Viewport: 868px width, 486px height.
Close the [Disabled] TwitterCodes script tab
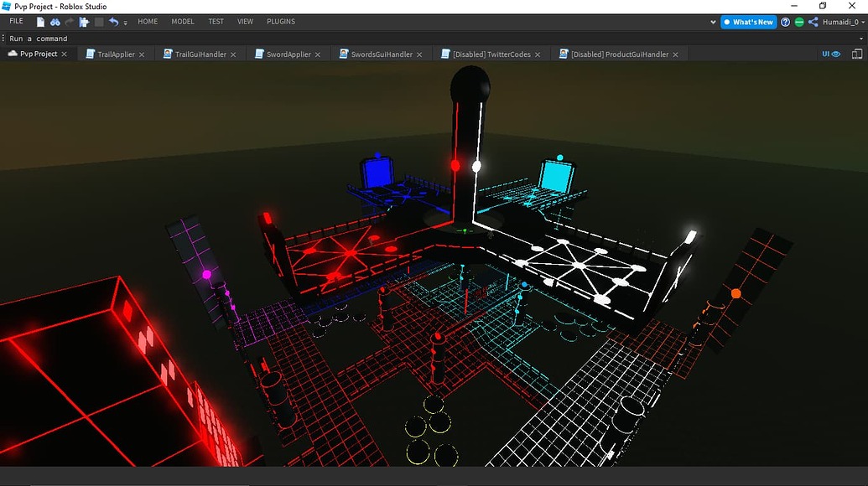538,54
